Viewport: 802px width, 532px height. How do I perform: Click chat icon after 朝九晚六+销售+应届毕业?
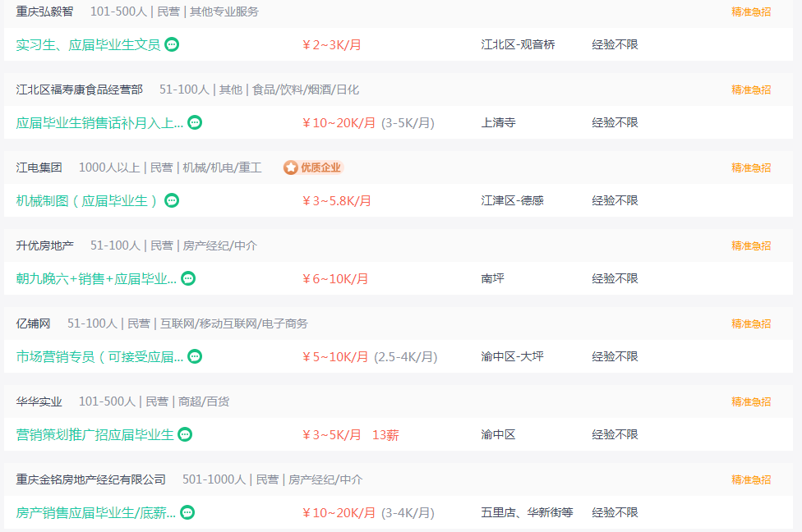point(188,278)
